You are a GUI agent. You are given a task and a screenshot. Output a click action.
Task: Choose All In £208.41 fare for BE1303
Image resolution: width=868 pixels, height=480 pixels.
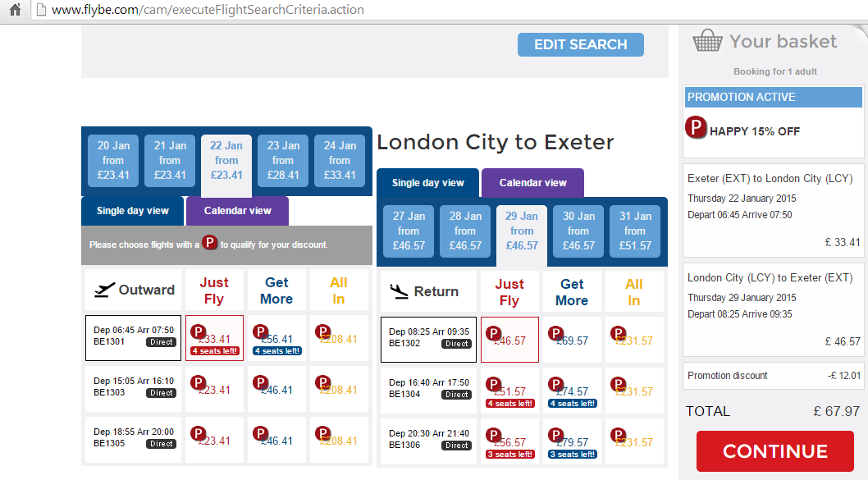click(339, 389)
